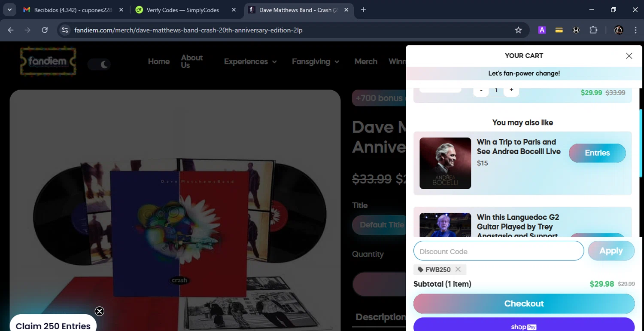The height and width of the screenshot is (331, 644).
Task: View site information icon in address bar
Action: (65, 30)
